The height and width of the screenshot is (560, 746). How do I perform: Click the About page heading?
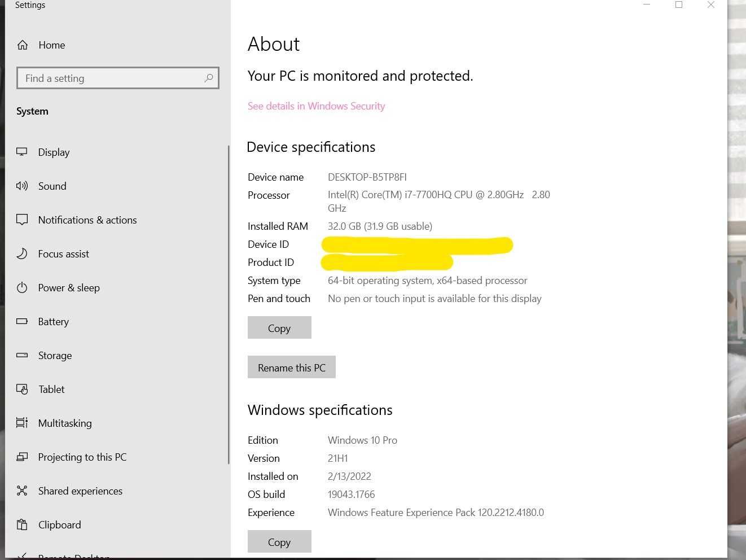point(274,44)
